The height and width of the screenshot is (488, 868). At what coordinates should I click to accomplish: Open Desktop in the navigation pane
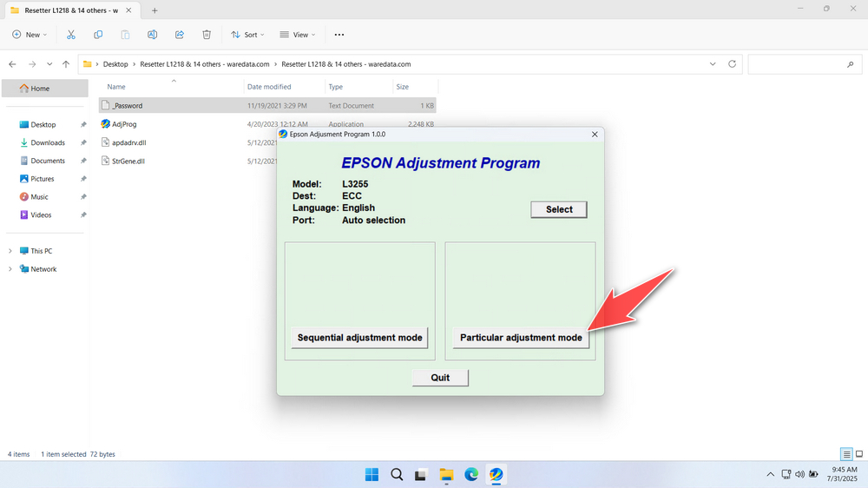[45, 125]
